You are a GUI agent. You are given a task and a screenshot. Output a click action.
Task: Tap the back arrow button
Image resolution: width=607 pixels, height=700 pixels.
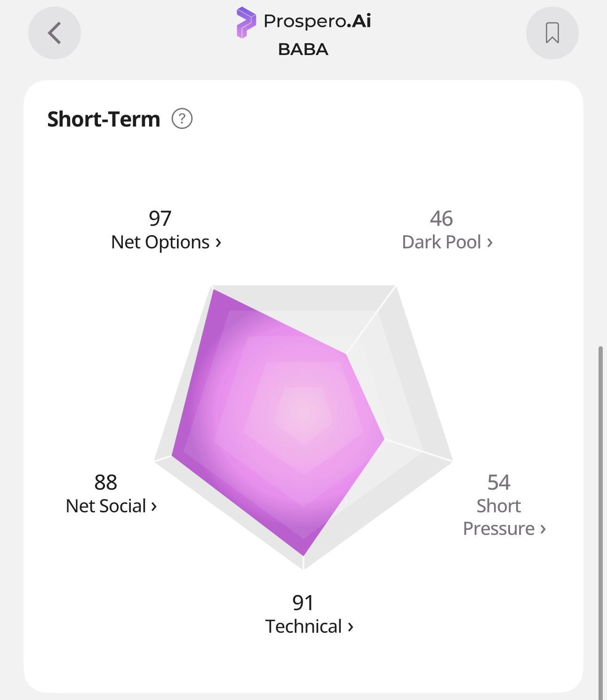tap(55, 33)
